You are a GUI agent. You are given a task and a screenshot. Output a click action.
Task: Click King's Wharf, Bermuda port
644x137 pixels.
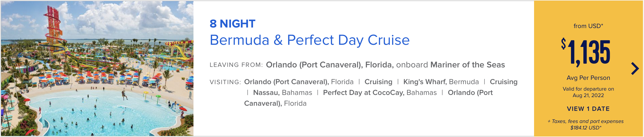(441, 82)
